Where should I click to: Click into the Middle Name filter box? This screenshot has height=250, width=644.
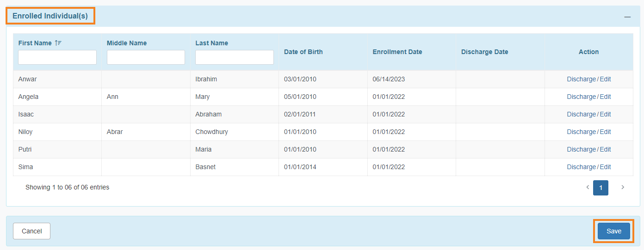pos(146,57)
